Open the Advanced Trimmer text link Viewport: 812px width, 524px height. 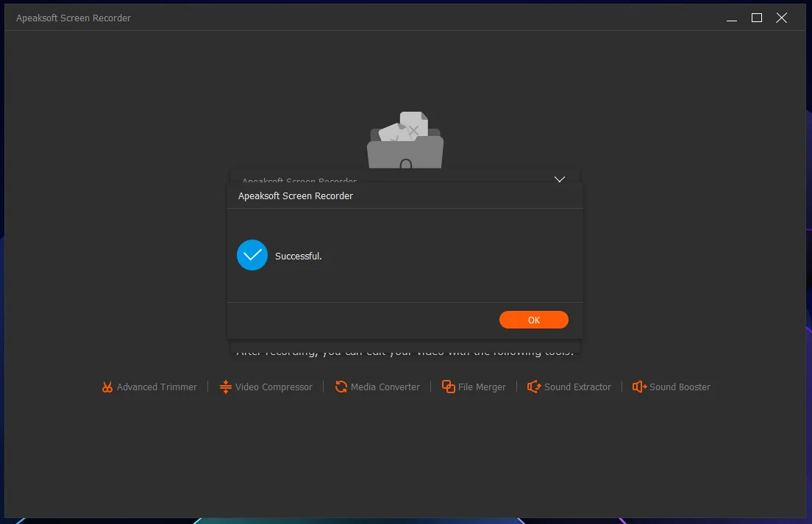pos(157,387)
